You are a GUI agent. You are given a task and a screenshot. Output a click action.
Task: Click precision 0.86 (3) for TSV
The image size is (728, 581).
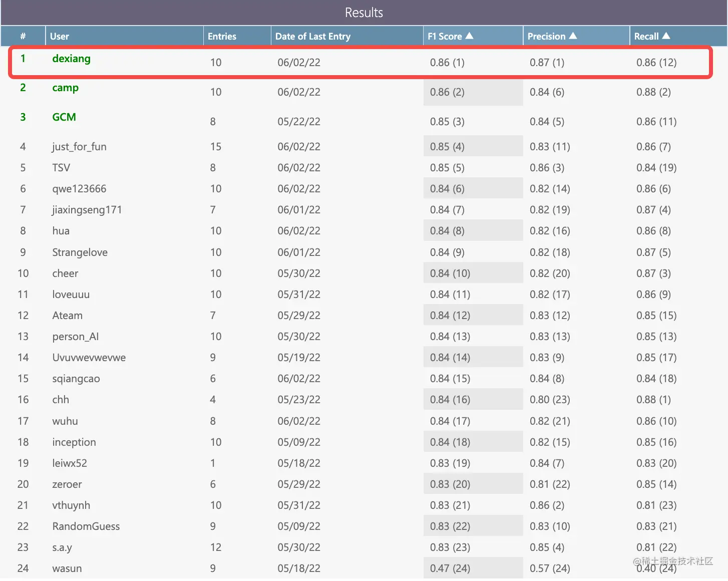tap(547, 167)
